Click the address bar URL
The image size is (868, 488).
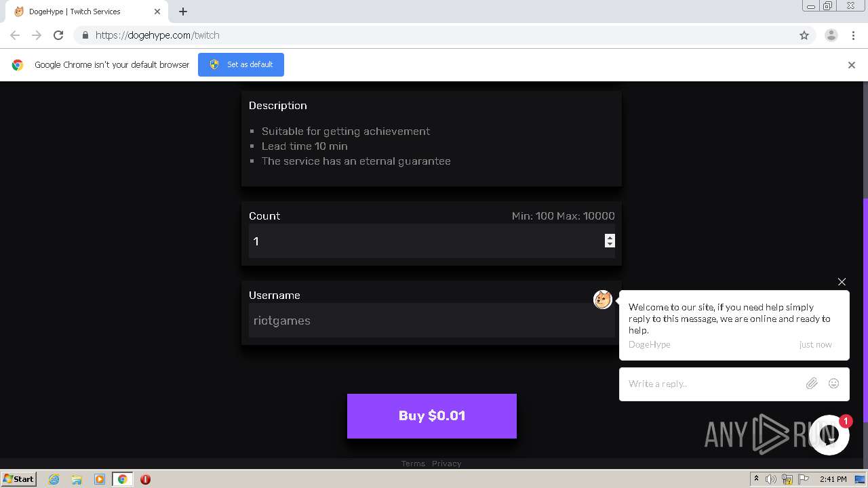pos(157,35)
